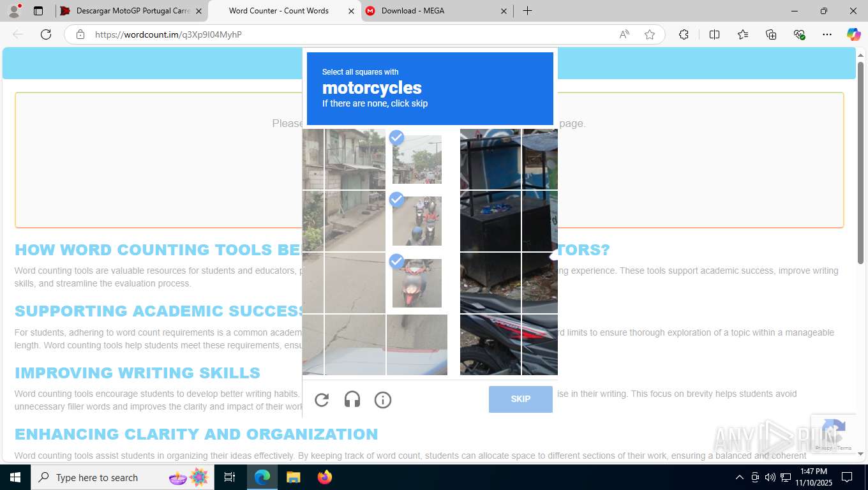View site information lock icon
Screen dimensions: 868x490
(x=80, y=34)
